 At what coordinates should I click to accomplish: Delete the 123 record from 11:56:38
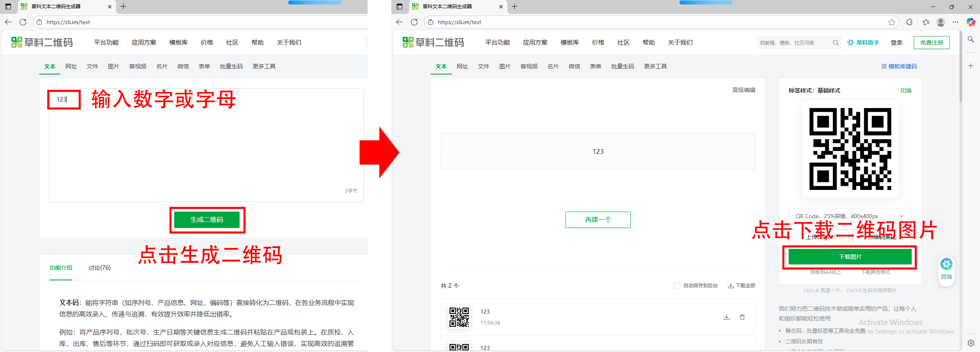point(742,317)
